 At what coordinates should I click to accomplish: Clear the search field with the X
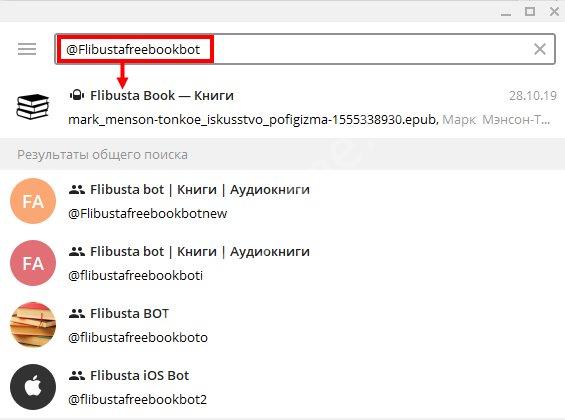[539, 49]
